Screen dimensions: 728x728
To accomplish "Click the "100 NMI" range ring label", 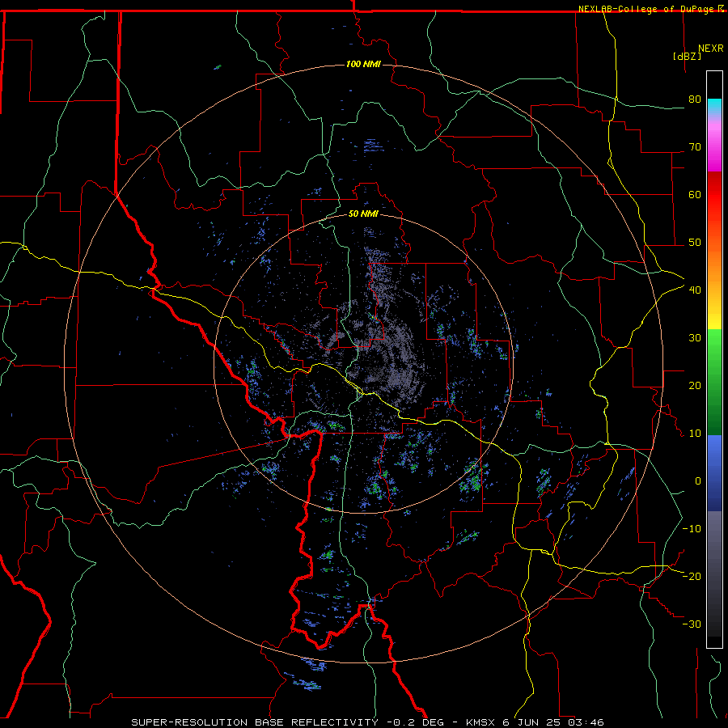I will point(363,64).
